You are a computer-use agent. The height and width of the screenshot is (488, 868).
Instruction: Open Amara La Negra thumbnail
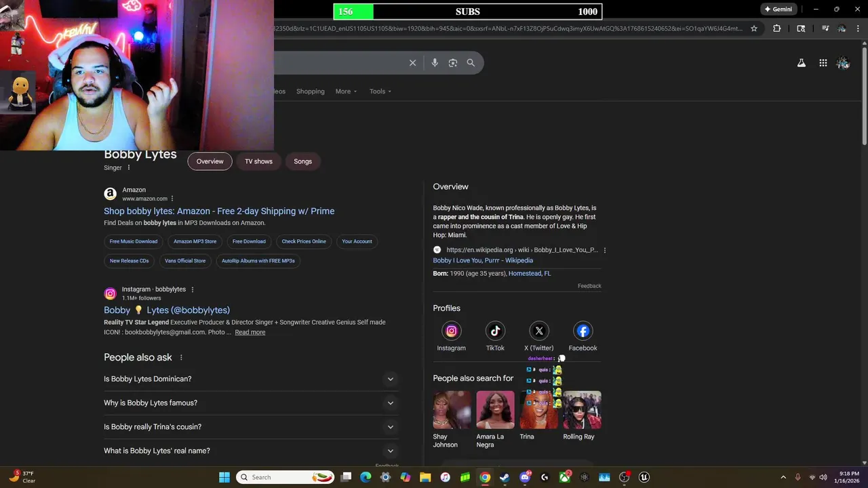pyautogui.click(x=495, y=410)
